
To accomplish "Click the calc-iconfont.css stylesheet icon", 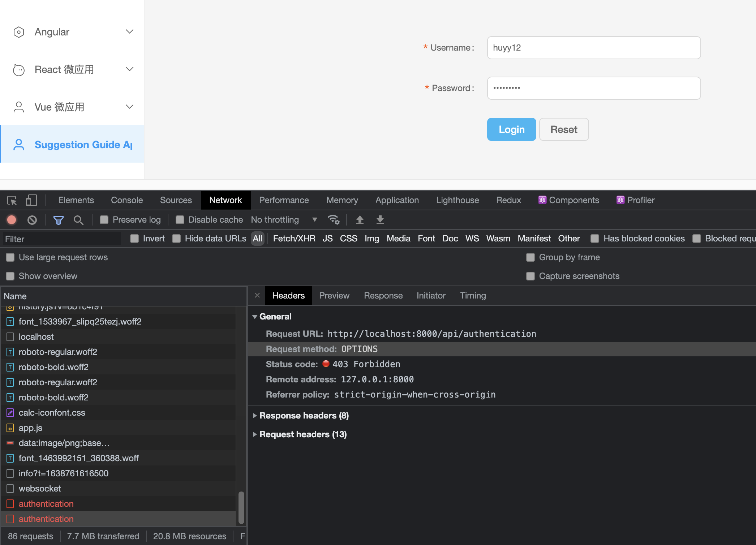I will tap(10, 413).
